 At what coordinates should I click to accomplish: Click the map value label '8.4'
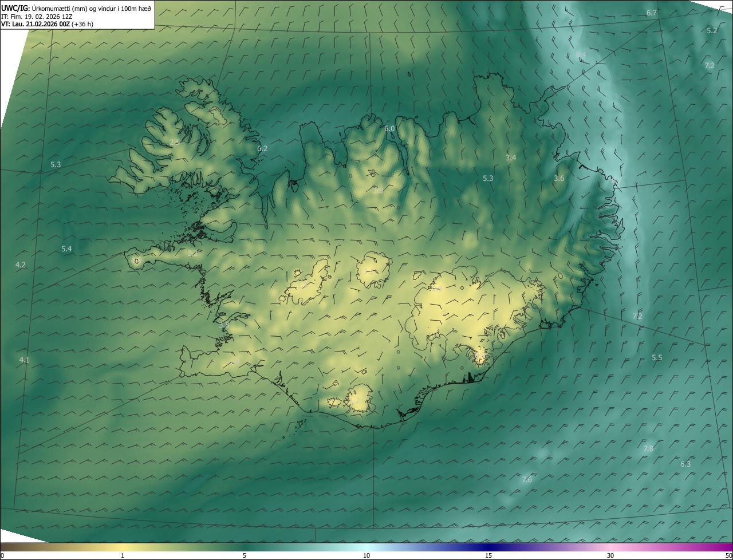(x=581, y=54)
